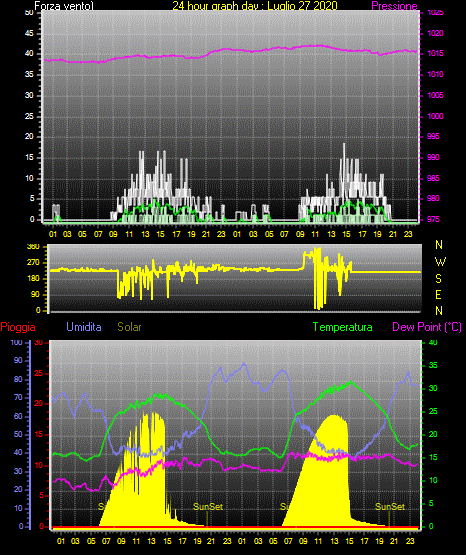Select the 24 hour graph day title
This screenshot has height=555, width=466.
[x=255, y=6]
